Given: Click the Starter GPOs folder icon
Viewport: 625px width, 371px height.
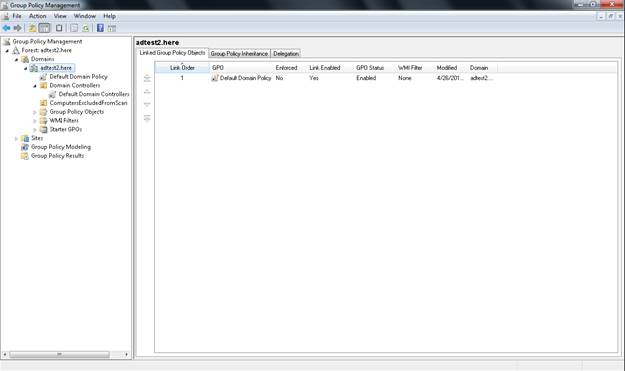Looking at the screenshot, I should tap(43, 130).
